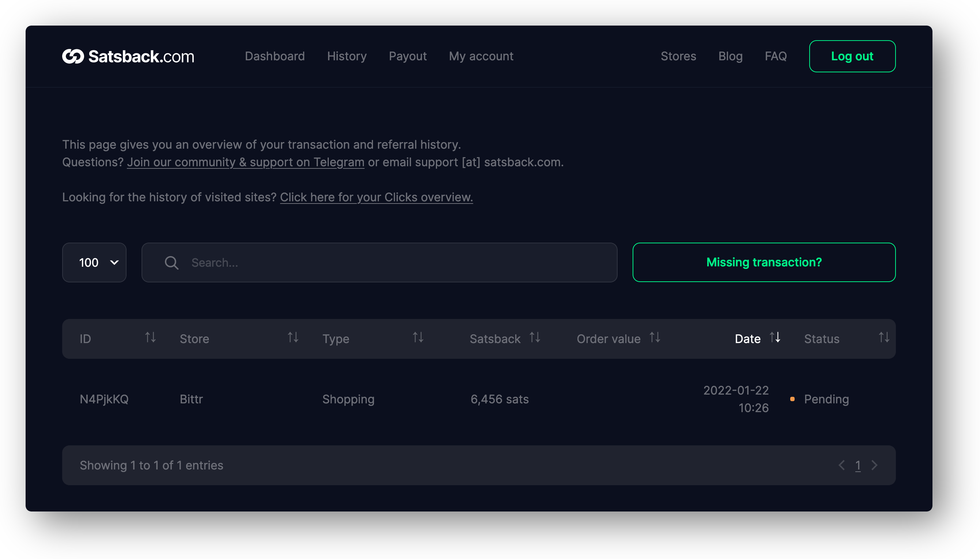The image size is (980, 559).
Task: Click the Bittr store cell
Action: [x=191, y=399]
